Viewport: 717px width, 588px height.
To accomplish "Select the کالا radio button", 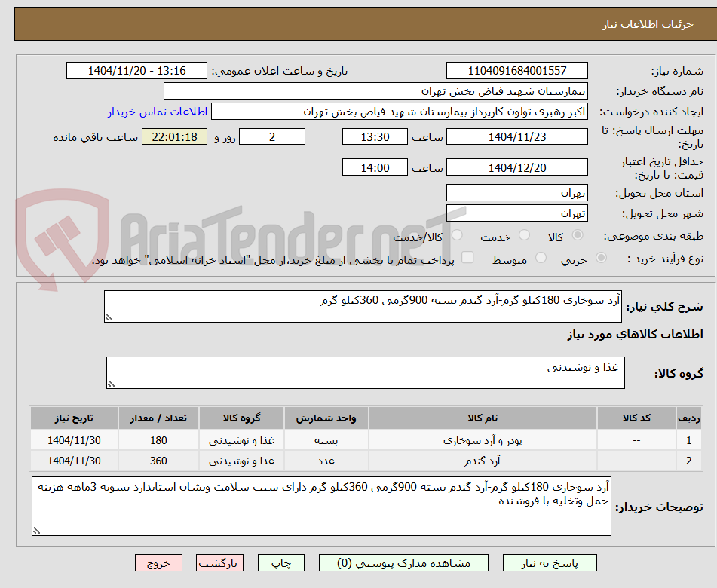I will [x=578, y=235].
